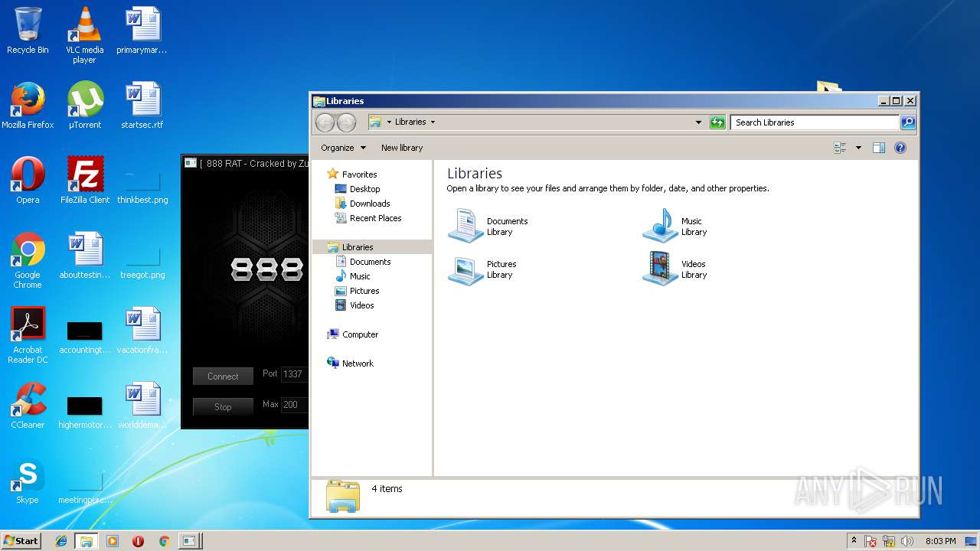Change view using the views icon
This screenshot has height=551, width=980.
click(x=840, y=148)
